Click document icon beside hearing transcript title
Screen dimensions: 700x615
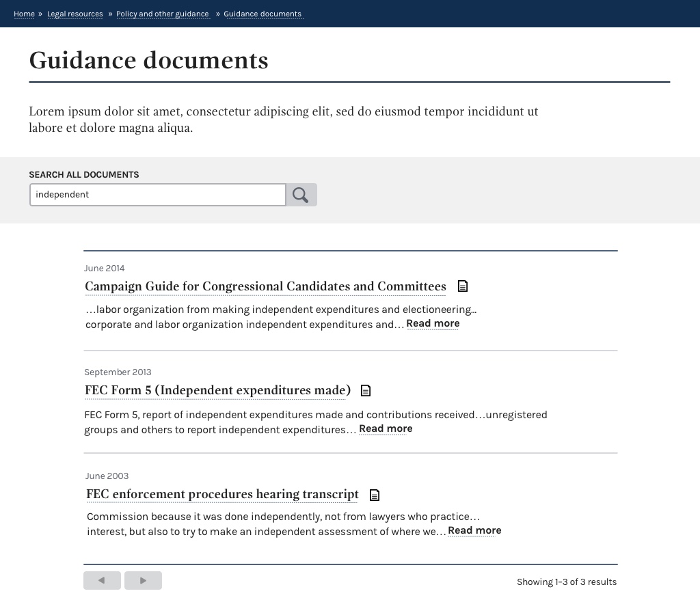[375, 495]
